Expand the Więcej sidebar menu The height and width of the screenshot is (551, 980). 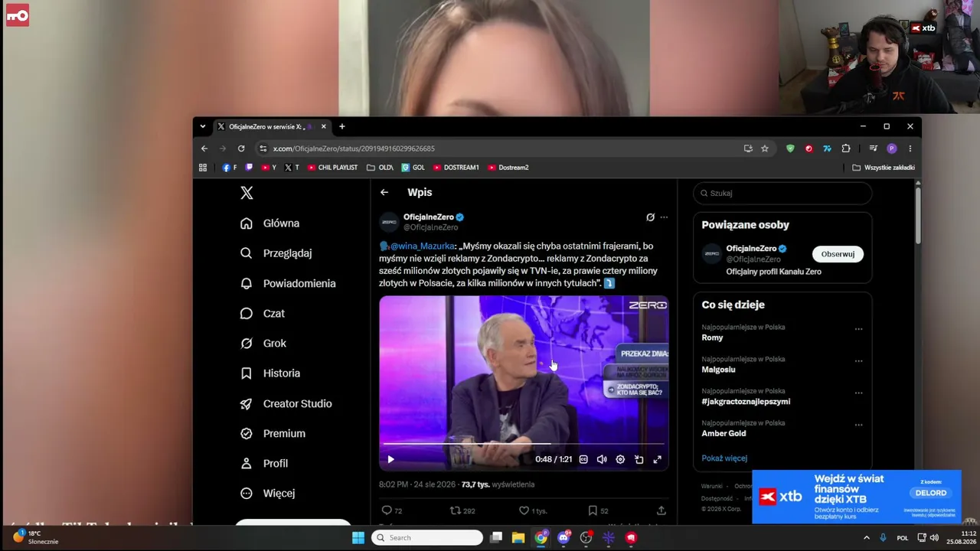point(267,494)
